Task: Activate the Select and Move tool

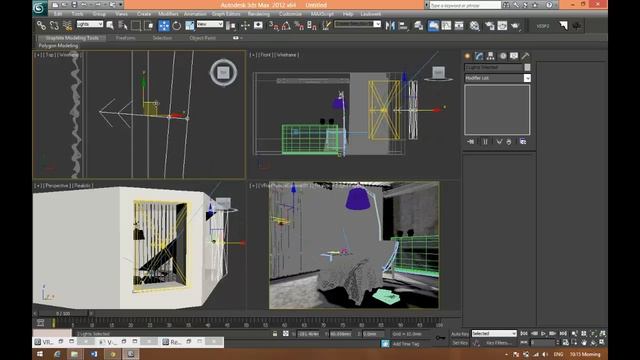Action: pyautogui.click(x=164, y=25)
